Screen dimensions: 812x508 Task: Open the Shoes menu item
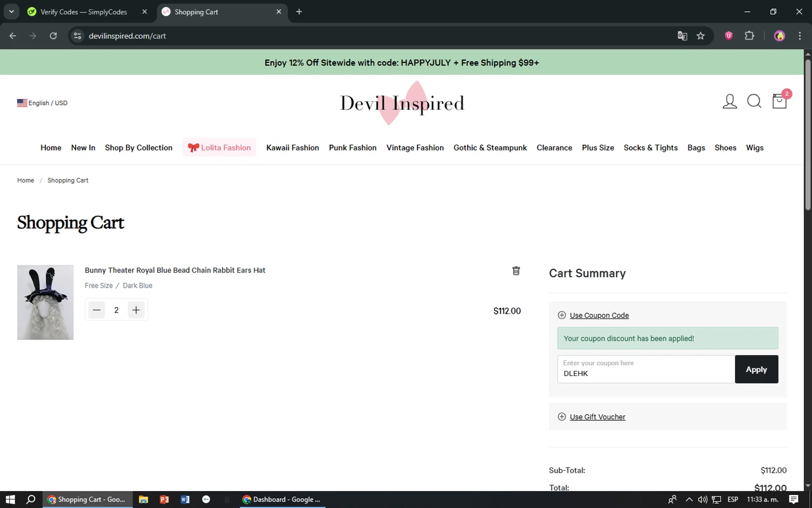(725, 148)
